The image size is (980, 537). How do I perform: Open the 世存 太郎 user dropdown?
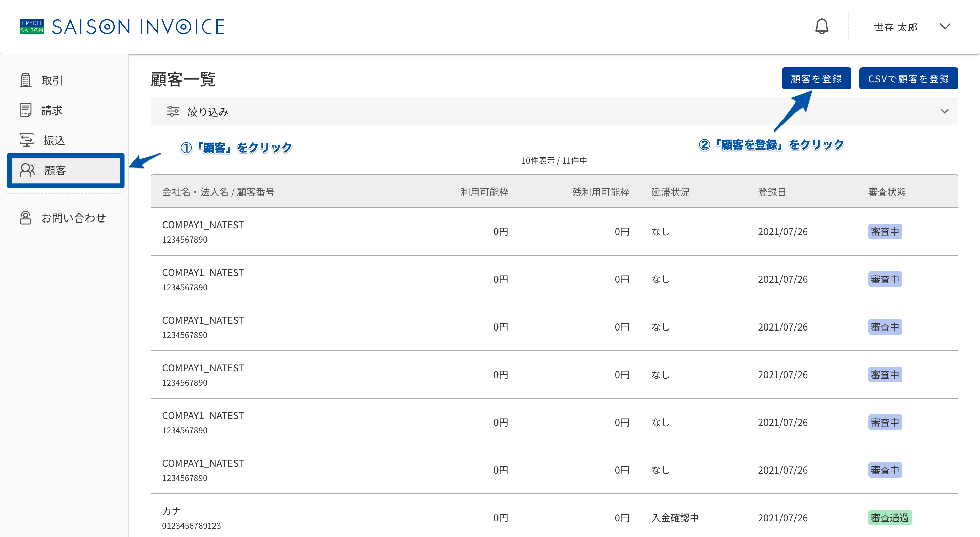[x=912, y=27]
